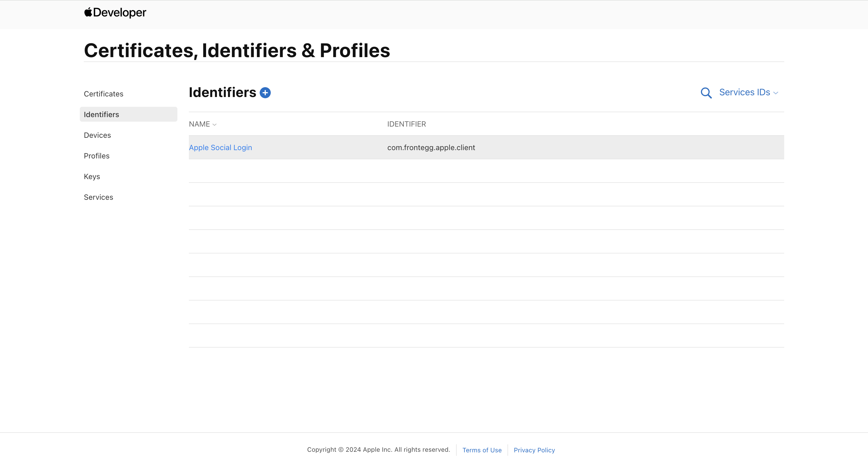The width and height of the screenshot is (868, 473).
Task: Open the Privacy Policy link
Action: coord(534,450)
